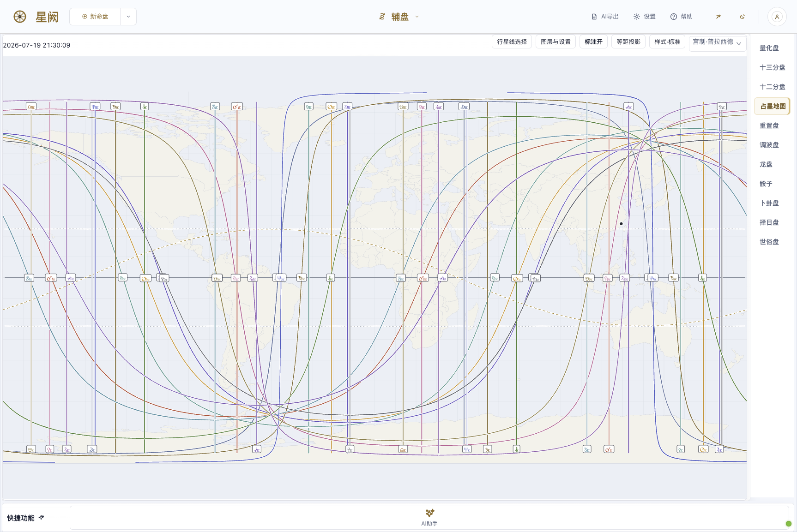Image resolution: width=797 pixels, height=532 pixels.
Task: Click the 快捷功能 pin icon
Action: pyautogui.click(x=42, y=517)
